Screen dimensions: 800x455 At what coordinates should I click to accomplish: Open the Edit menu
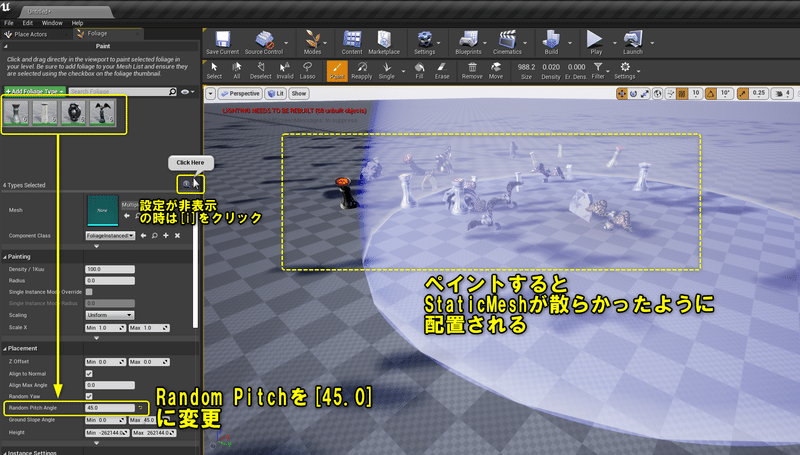point(28,23)
